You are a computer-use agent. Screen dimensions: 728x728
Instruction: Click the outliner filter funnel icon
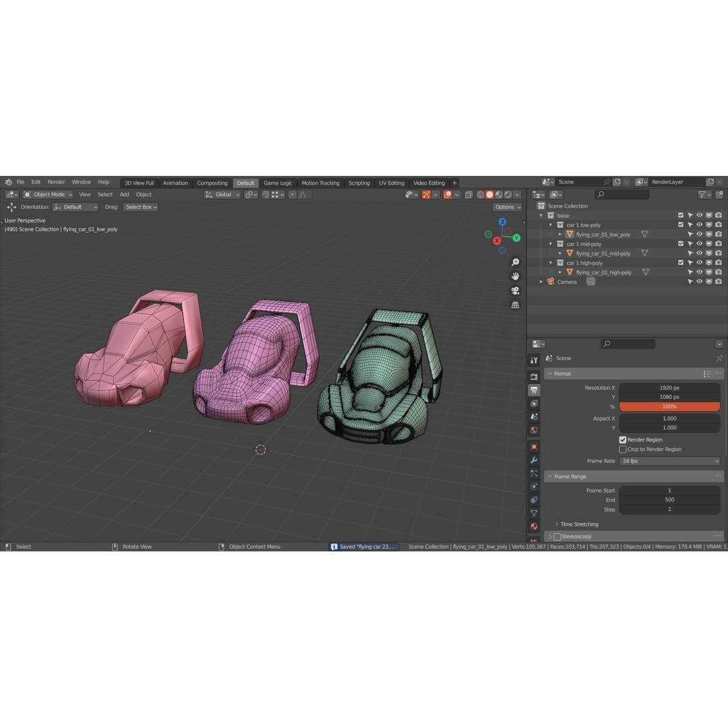(703, 194)
